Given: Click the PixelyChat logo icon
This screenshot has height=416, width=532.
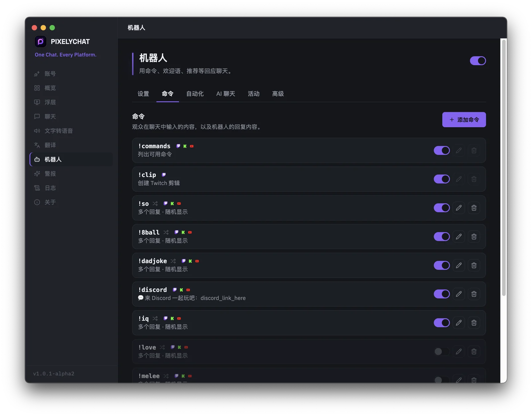Looking at the screenshot, I should (x=41, y=42).
